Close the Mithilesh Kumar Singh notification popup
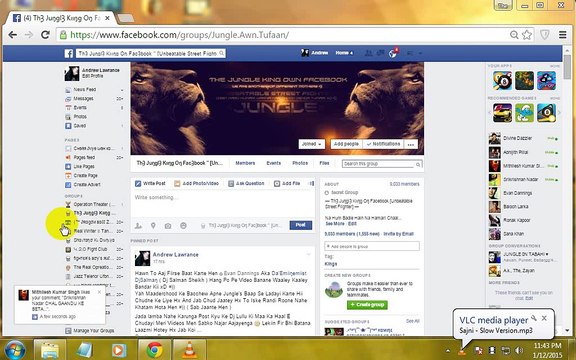Image resolution: width=576 pixels, height=360 pixels. (x=99, y=292)
